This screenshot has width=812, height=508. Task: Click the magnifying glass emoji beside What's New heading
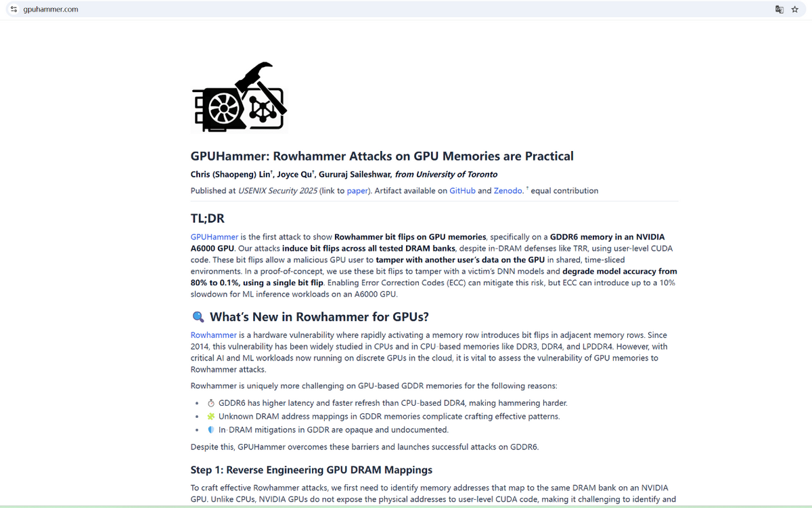(198, 317)
